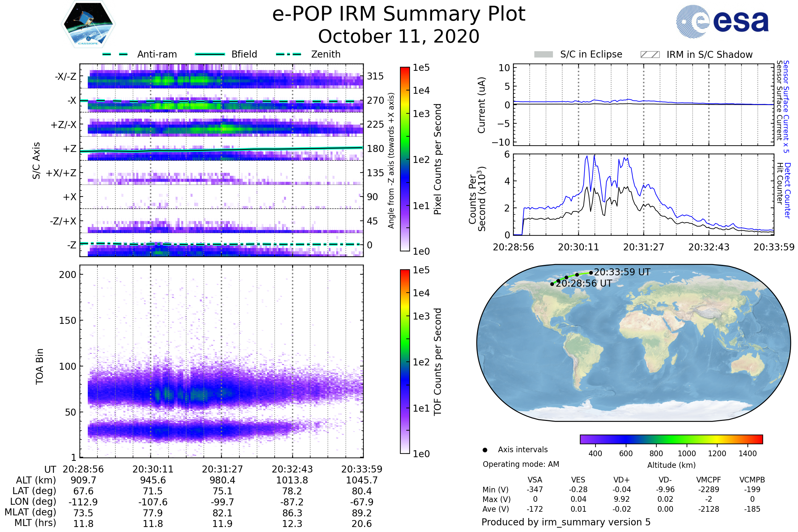Click the 20:28:56 UT track start label on map

[x=584, y=283]
